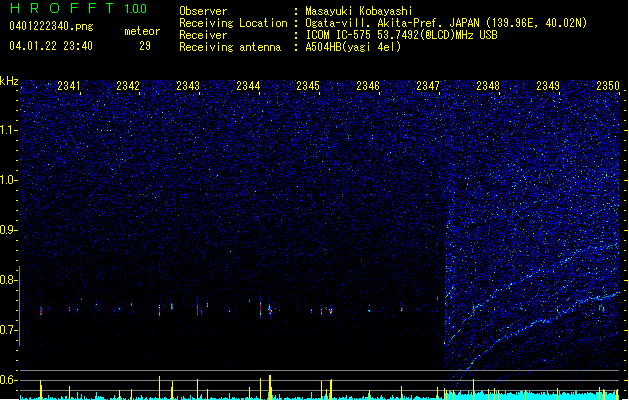This screenshot has width=629, height=400.
Task: Click the 0.6 frequency axis label
Action: [9, 380]
